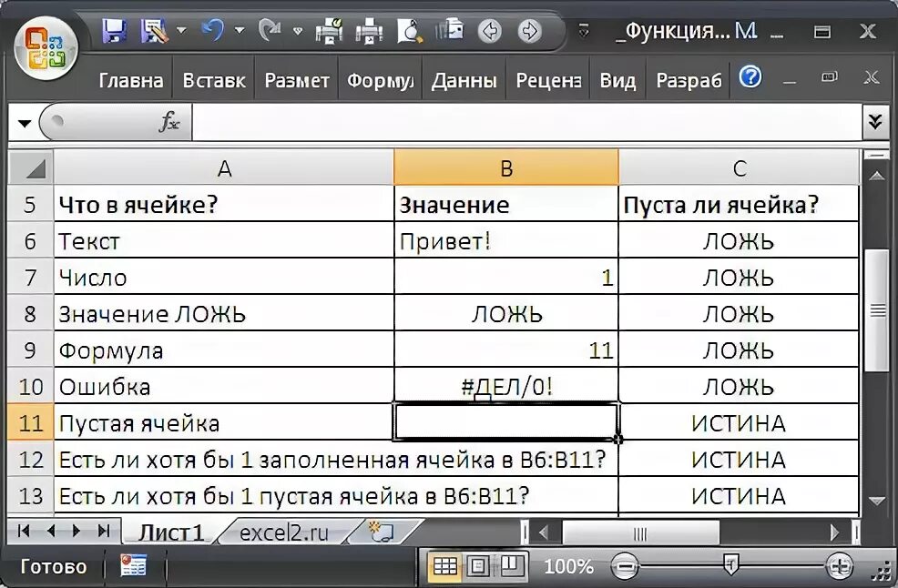Switch to Page Layout view in status bar
The height and width of the screenshot is (588, 898).
(477, 566)
